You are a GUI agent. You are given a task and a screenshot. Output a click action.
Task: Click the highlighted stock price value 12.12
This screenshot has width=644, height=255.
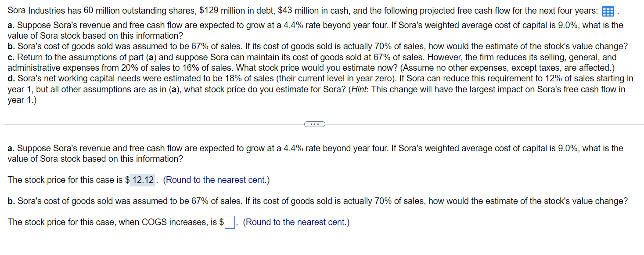click(142, 179)
